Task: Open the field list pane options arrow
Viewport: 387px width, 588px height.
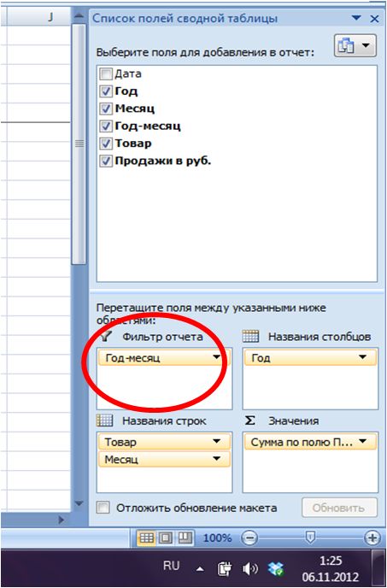Action: coord(356,18)
